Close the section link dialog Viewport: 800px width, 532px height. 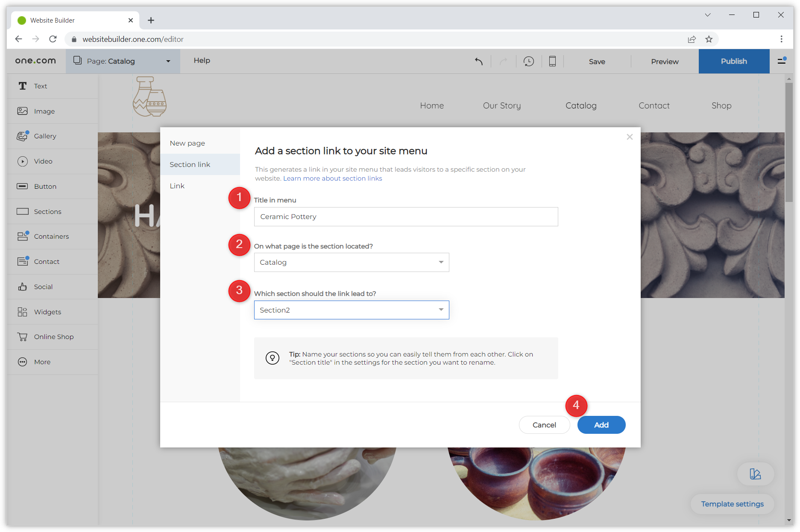click(629, 137)
